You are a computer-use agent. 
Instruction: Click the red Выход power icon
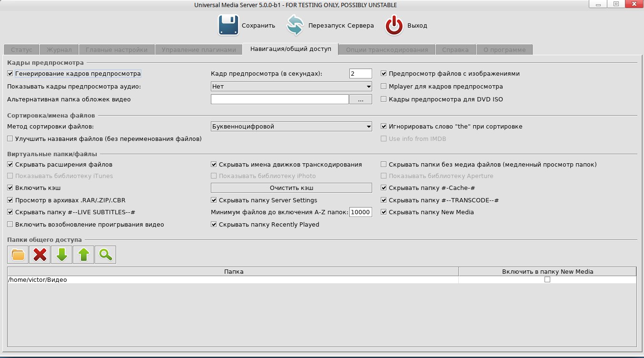[394, 25]
